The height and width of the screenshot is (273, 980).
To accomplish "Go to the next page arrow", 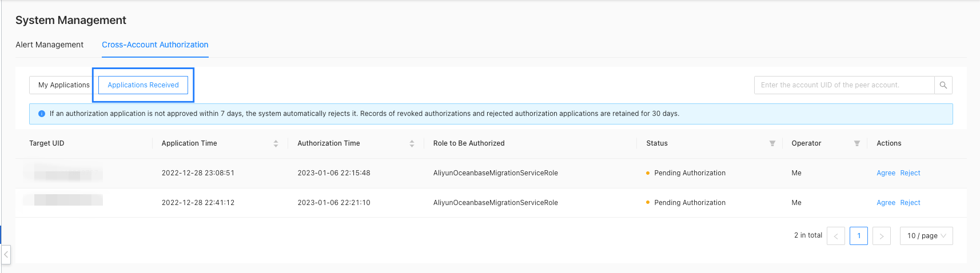I will coord(882,236).
